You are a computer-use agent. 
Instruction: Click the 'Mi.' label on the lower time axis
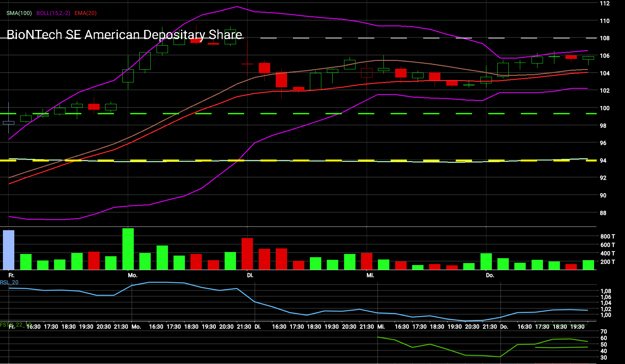coord(381,327)
